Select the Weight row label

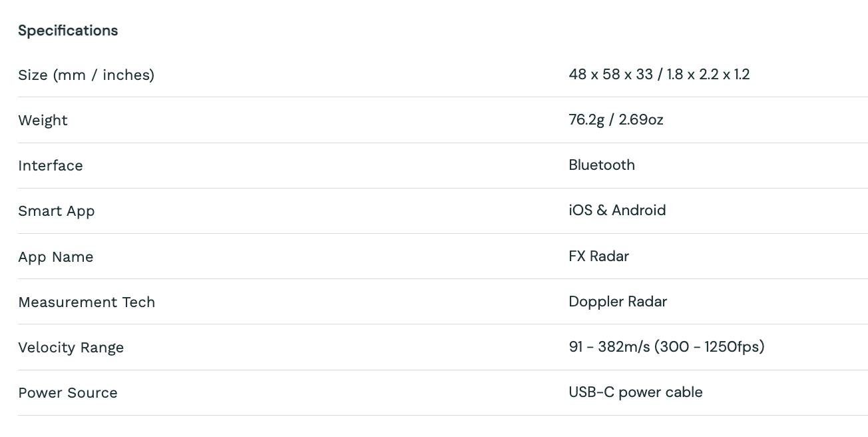coord(43,121)
